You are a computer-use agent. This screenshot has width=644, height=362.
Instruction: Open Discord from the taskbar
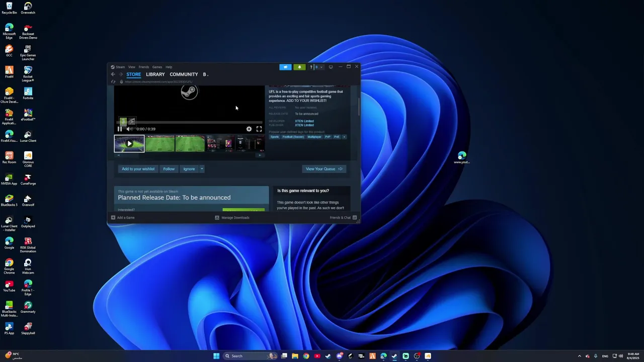pos(339,356)
